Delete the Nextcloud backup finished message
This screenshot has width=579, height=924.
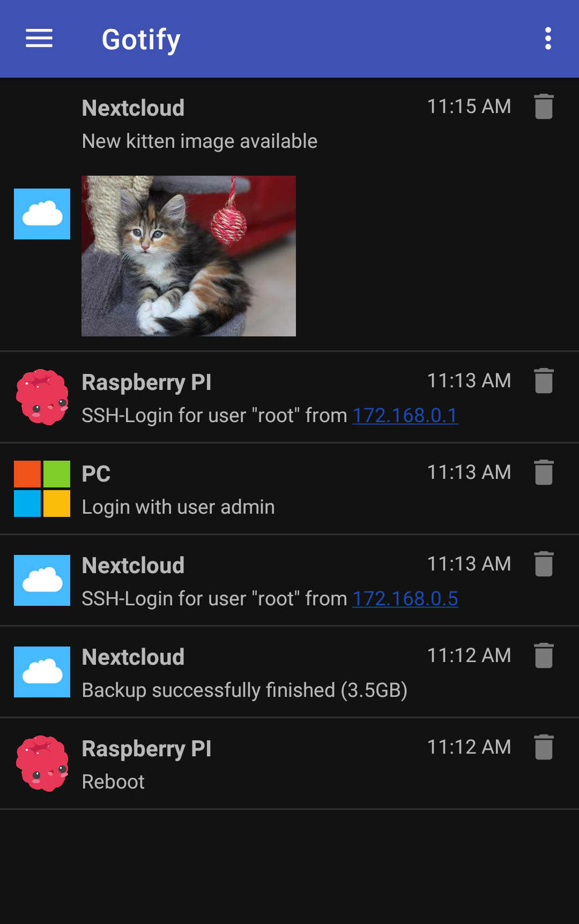pos(544,655)
